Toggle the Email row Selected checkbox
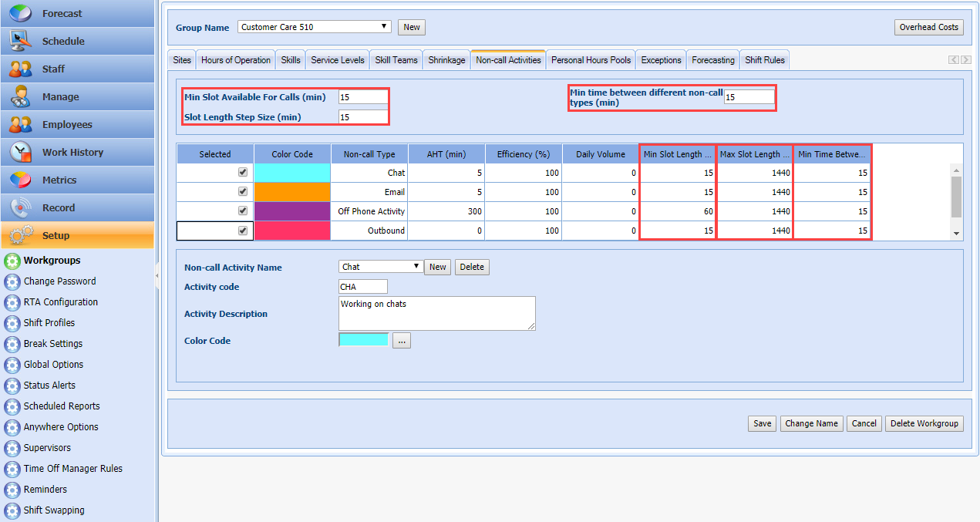Image resolution: width=980 pixels, height=522 pixels. (x=243, y=192)
